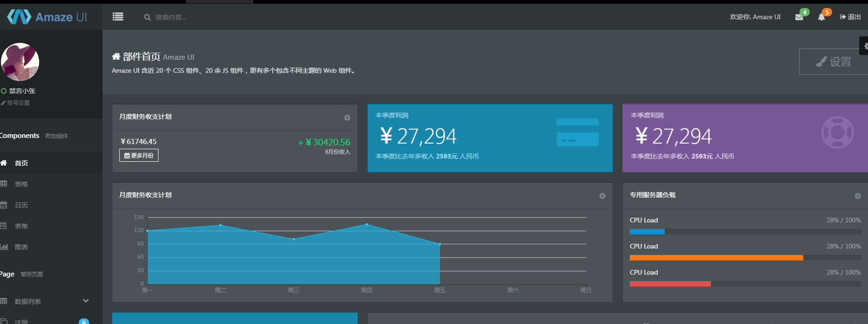Expand the 数据列表 chevron
This screenshot has width=868, height=324.
(86, 301)
